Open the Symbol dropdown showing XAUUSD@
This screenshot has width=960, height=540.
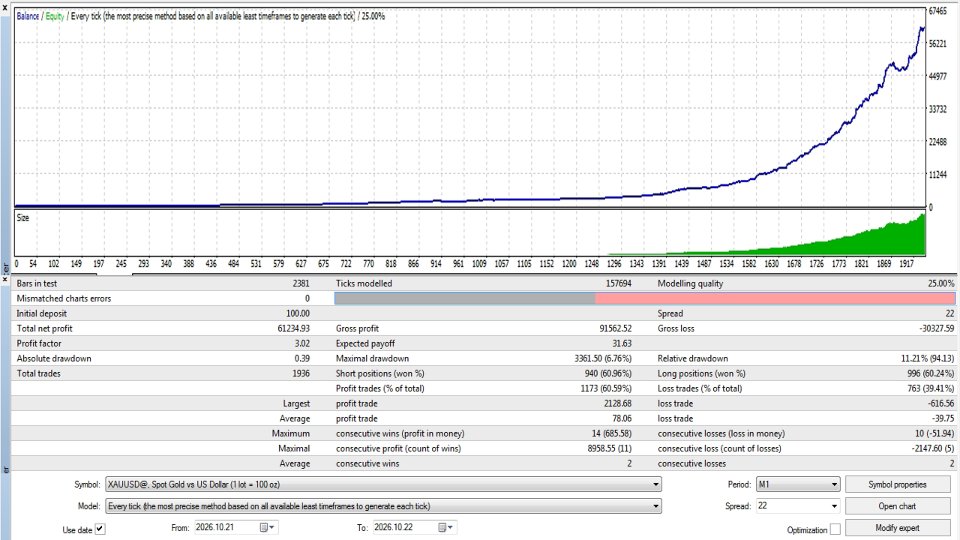(383, 484)
